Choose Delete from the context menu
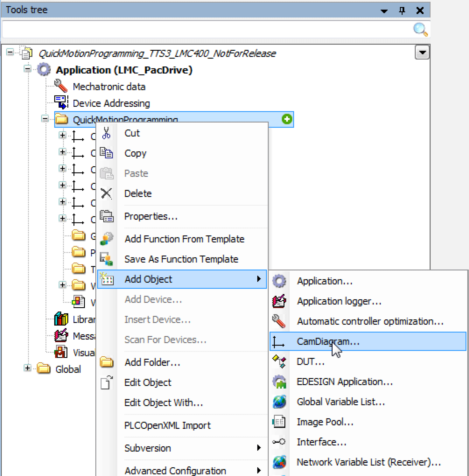 pyautogui.click(x=182, y=194)
